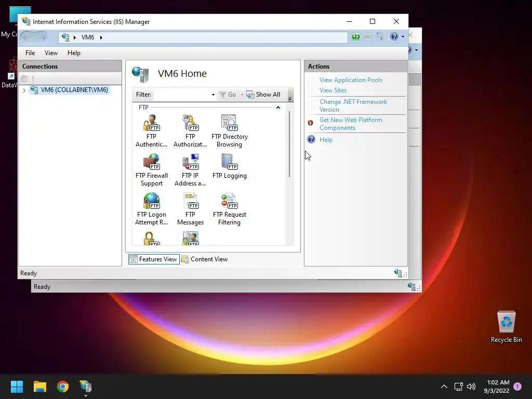Image resolution: width=532 pixels, height=399 pixels.
Task: Open the notification count badge
Action: click(517, 387)
